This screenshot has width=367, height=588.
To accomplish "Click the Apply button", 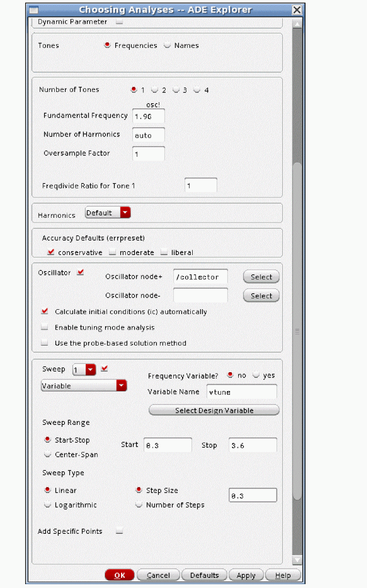I will pyautogui.click(x=246, y=575).
